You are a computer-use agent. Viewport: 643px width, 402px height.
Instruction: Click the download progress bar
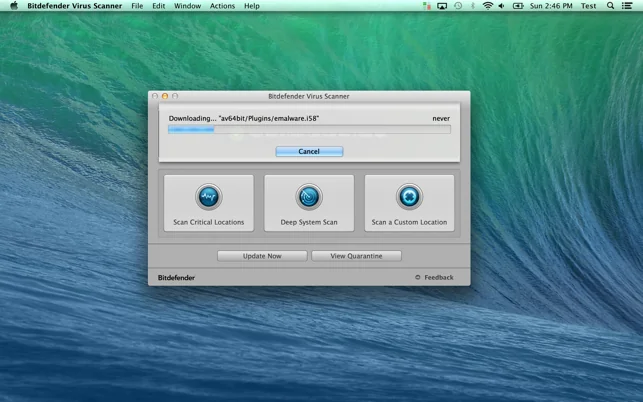[x=309, y=130]
